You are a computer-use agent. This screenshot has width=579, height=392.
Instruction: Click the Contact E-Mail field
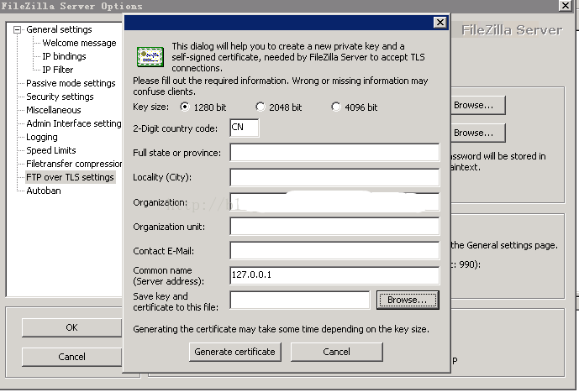pos(334,251)
